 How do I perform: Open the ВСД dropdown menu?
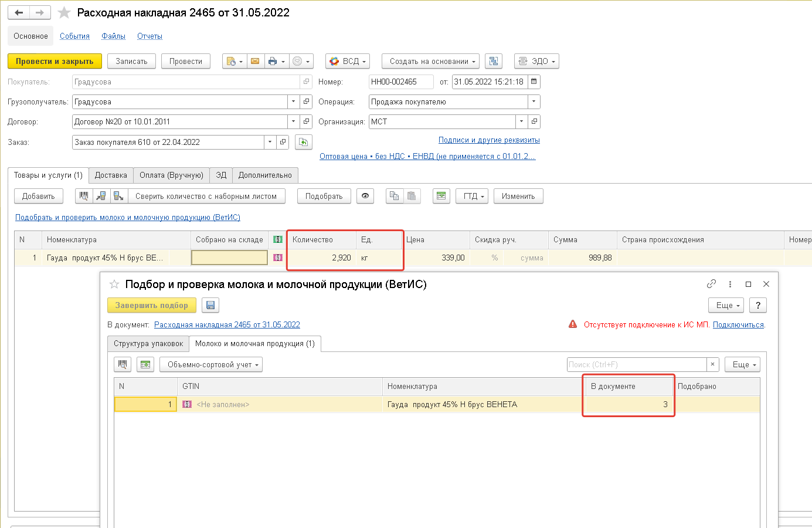click(x=348, y=61)
